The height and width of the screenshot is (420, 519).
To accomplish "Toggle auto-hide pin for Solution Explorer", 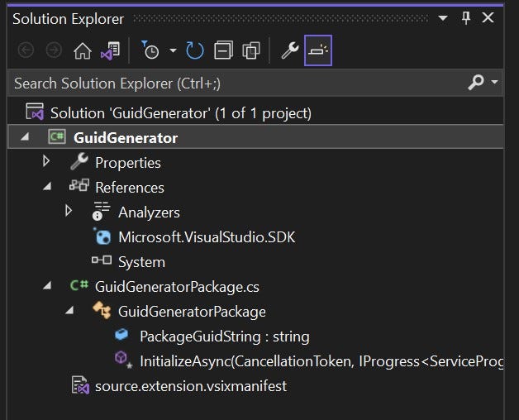I will click(x=466, y=18).
